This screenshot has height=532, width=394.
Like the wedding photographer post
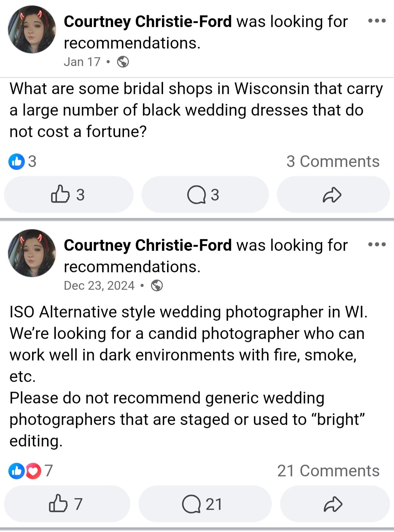66,504
